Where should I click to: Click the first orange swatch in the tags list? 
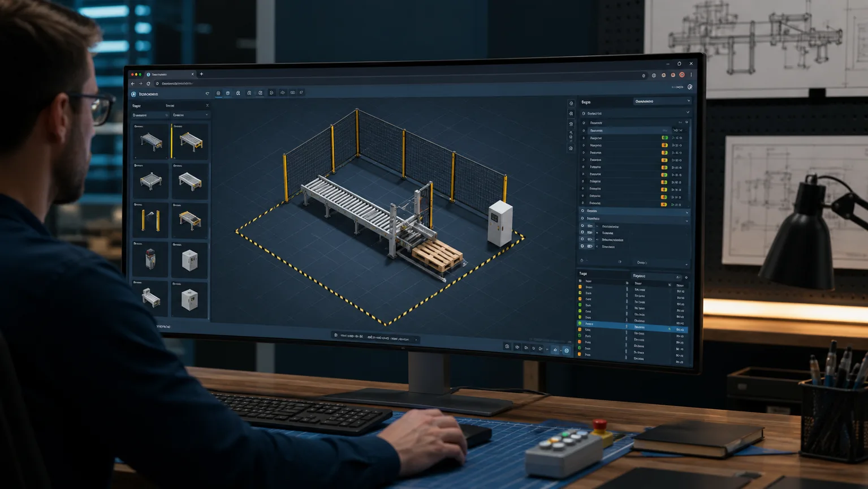click(580, 287)
